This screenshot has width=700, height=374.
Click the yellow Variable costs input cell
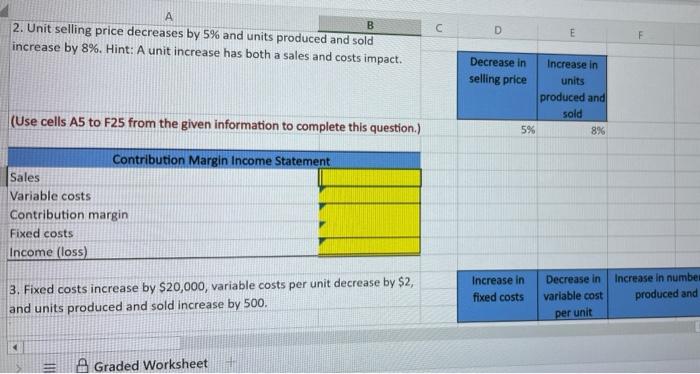pyautogui.click(x=370, y=195)
